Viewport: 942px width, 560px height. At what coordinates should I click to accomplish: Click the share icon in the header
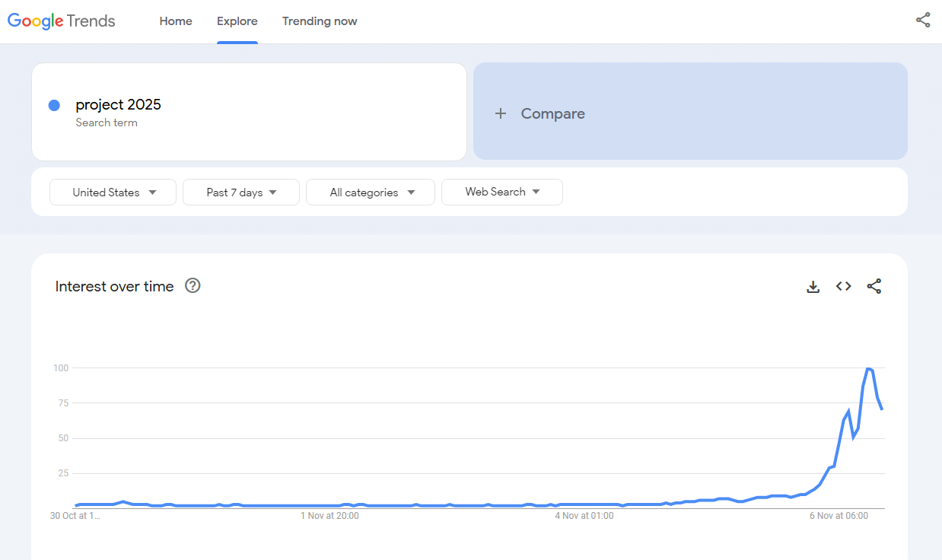pyautogui.click(x=923, y=21)
